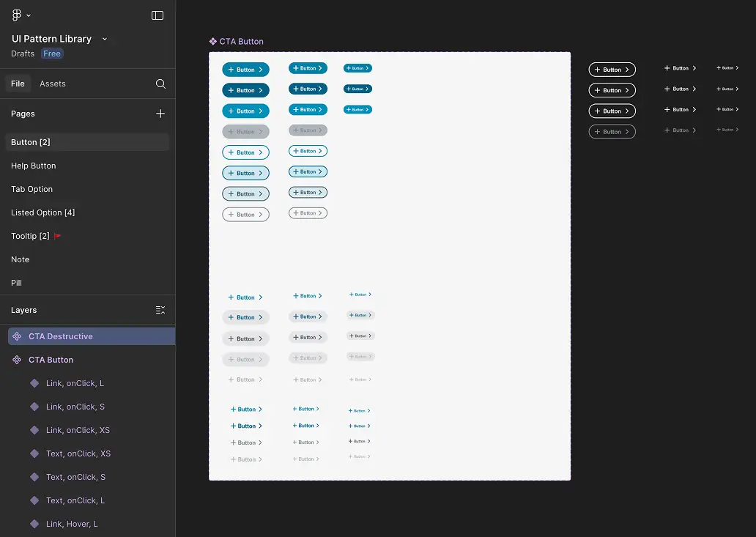Click the plus icon to add a new page

coord(160,114)
